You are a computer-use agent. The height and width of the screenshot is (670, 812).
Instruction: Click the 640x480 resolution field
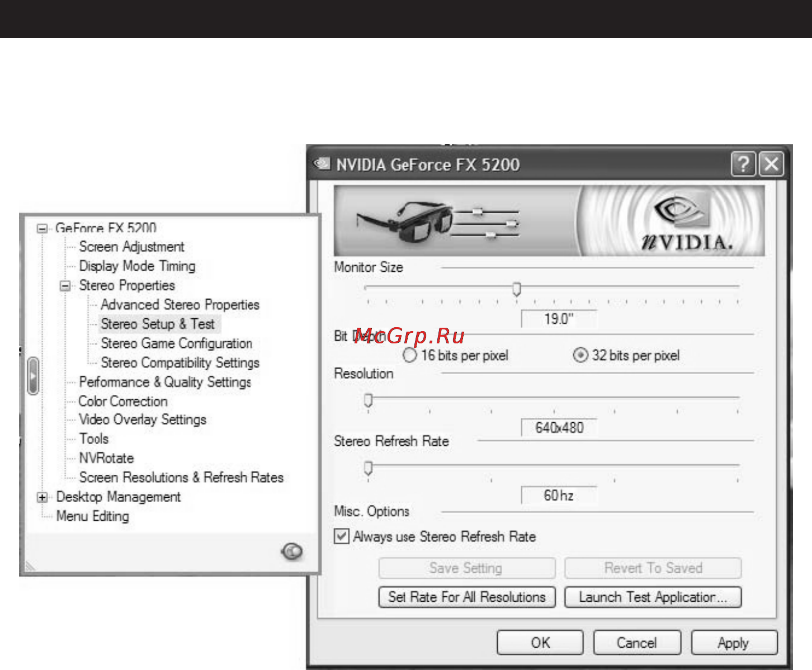[x=559, y=427]
